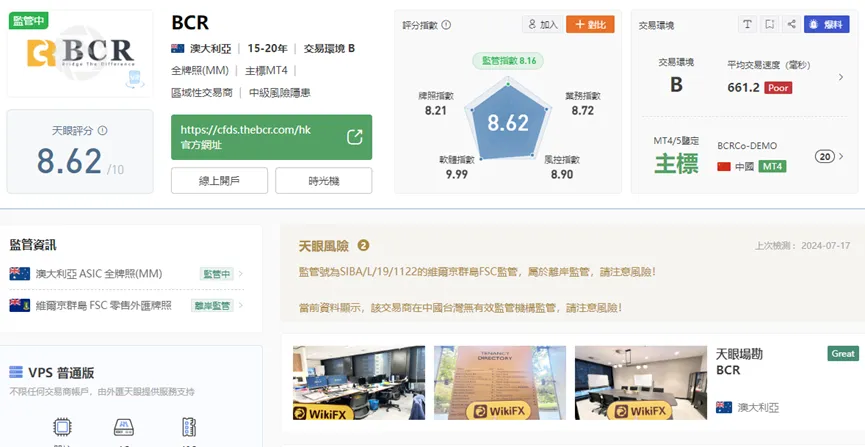Open the official website green button
The image size is (865, 447).
271,137
